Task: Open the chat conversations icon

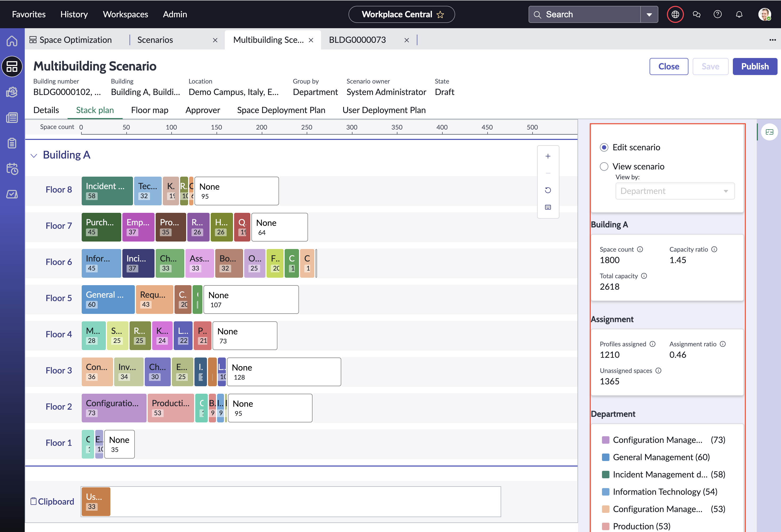Action: point(696,14)
